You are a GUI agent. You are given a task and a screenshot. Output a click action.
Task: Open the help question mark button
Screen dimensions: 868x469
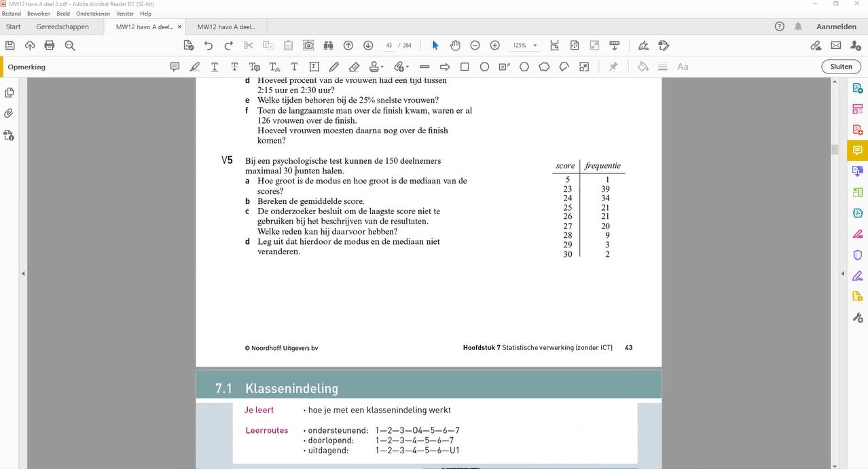780,27
